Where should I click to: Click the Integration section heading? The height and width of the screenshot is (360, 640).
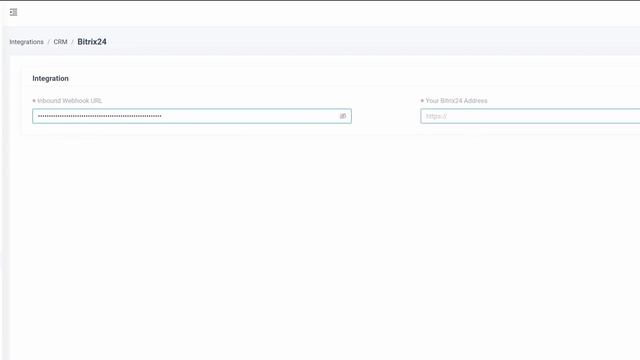[x=51, y=78]
